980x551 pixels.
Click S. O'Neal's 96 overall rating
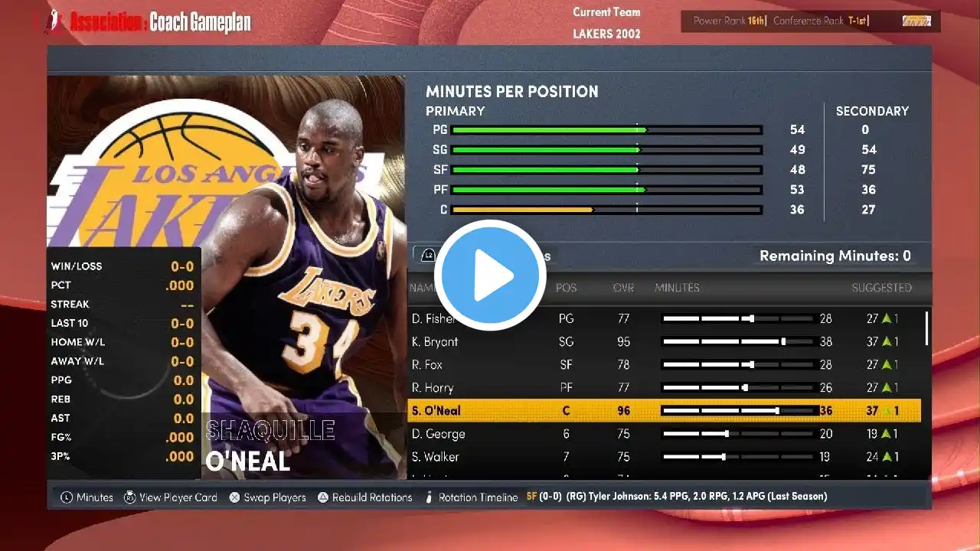tap(624, 411)
